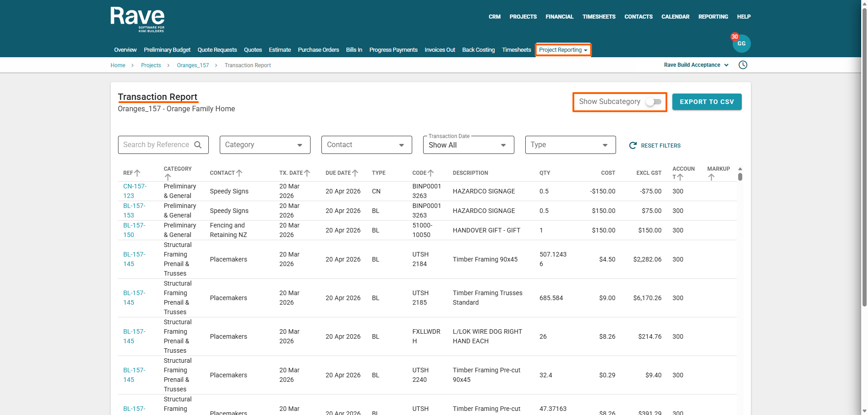Click the Rave logo
Image resolution: width=868 pixels, height=415 pixels.
pyautogui.click(x=137, y=19)
